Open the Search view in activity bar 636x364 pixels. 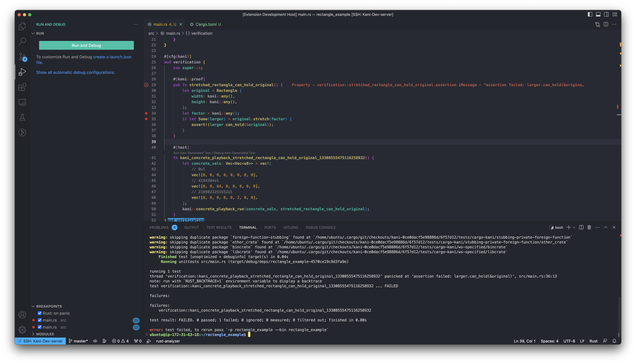[22, 41]
